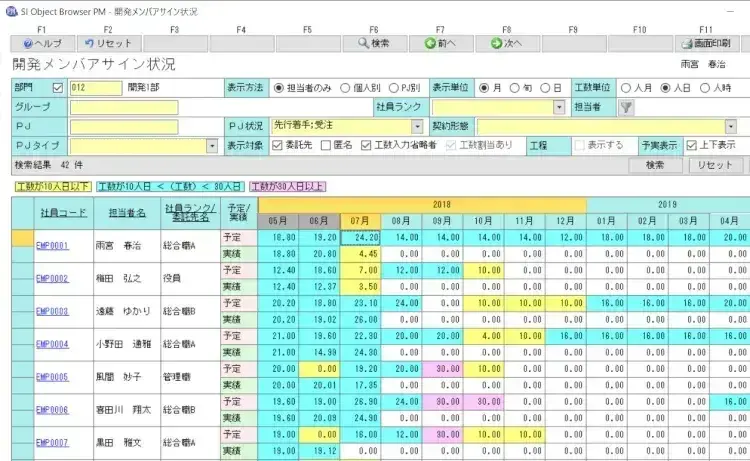Go to next with 次へ button
Screen dimensions: 750x461
point(507,44)
